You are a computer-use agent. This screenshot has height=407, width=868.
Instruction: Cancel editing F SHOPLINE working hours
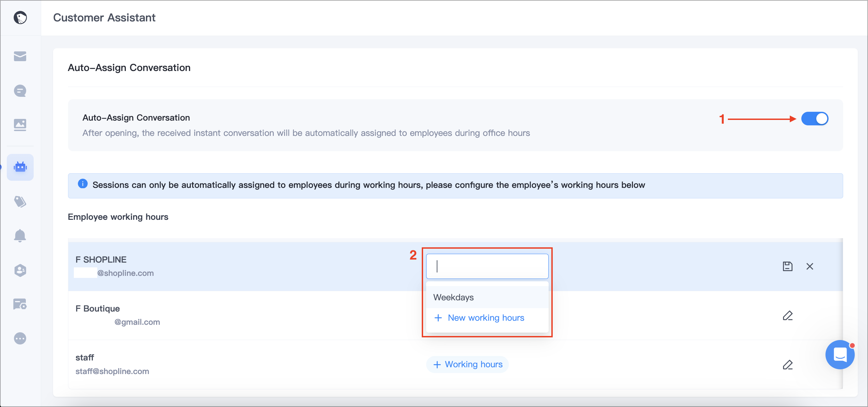click(x=810, y=266)
